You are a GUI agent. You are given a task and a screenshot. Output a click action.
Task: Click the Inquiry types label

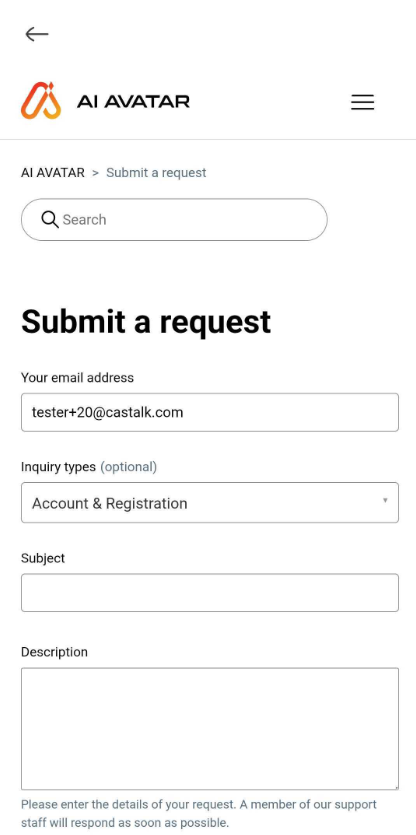point(58,467)
